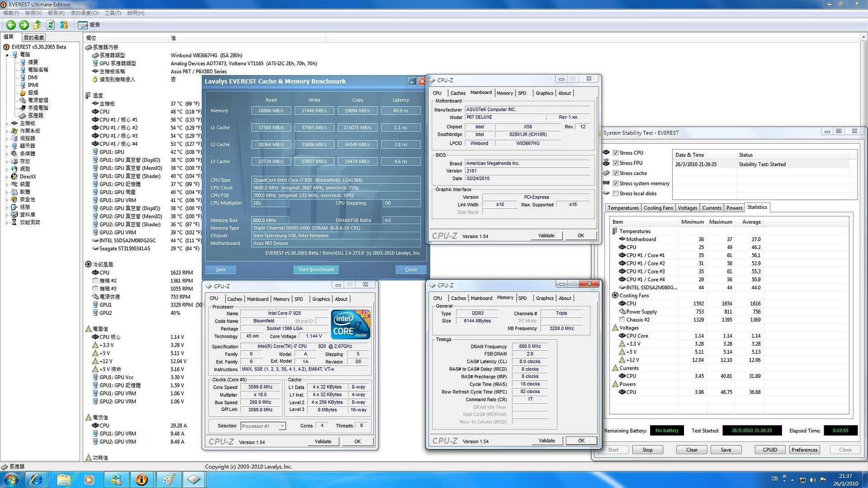
Task: Expand the 存放 tree node
Action: (7, 161)
